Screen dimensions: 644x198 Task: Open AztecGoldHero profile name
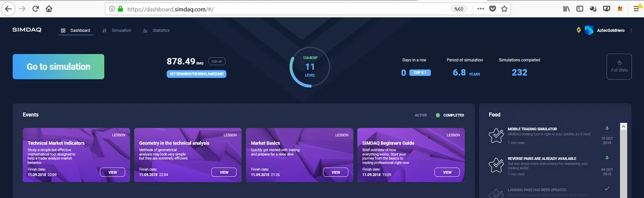(611, 31)
